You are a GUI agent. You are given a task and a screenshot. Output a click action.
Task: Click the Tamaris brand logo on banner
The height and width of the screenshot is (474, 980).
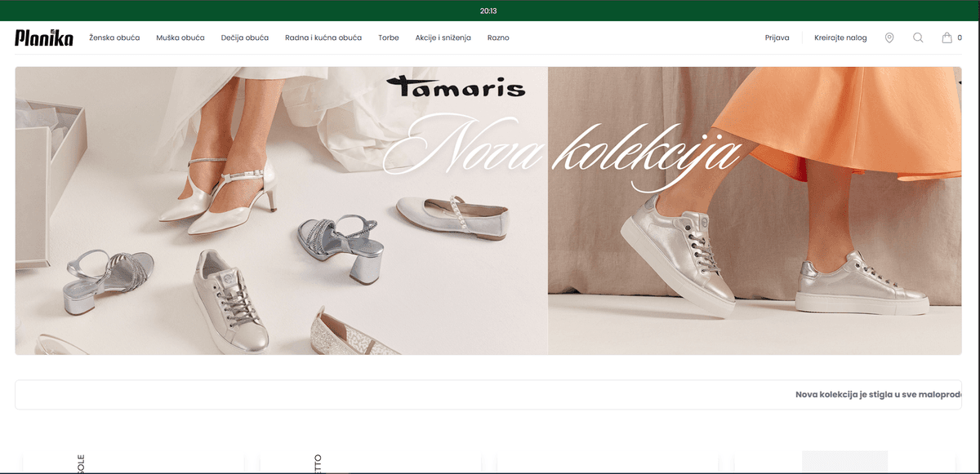tap(457, 86)
